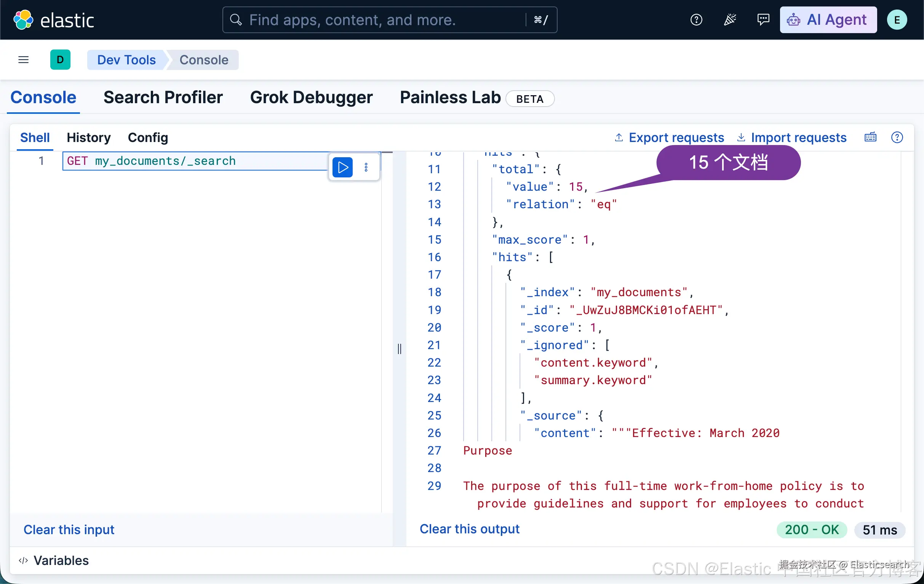Click Export requests
Image resolution: width=924 pixels, height=584 pixels.
point(669,138)
